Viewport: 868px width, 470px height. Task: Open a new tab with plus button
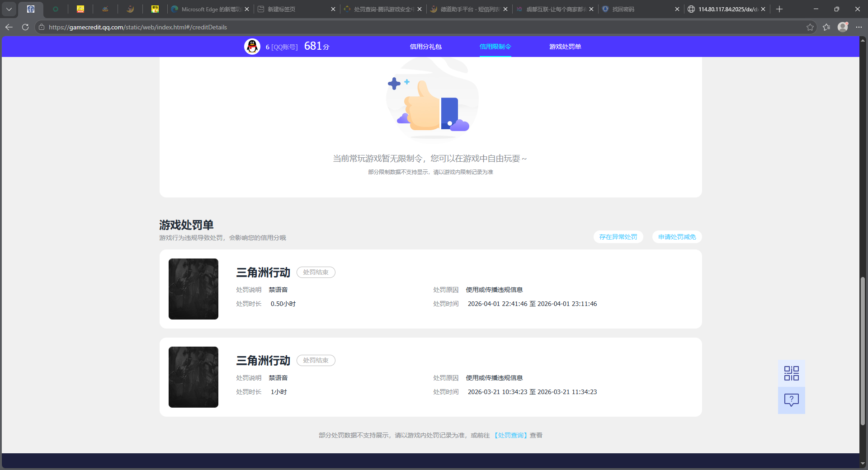point(779,9)
